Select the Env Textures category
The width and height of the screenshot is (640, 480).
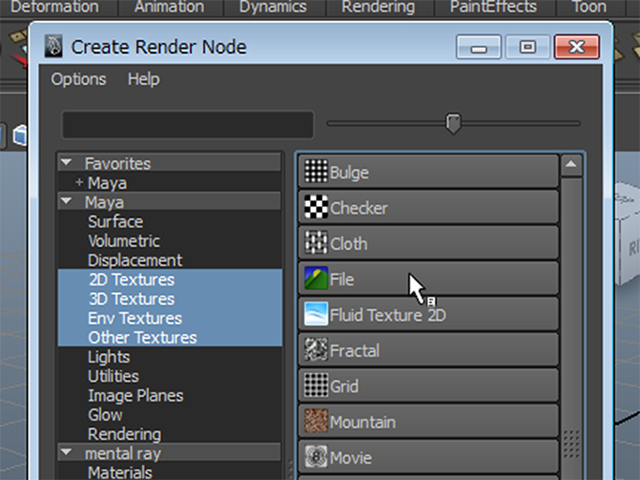pos(135,318)
